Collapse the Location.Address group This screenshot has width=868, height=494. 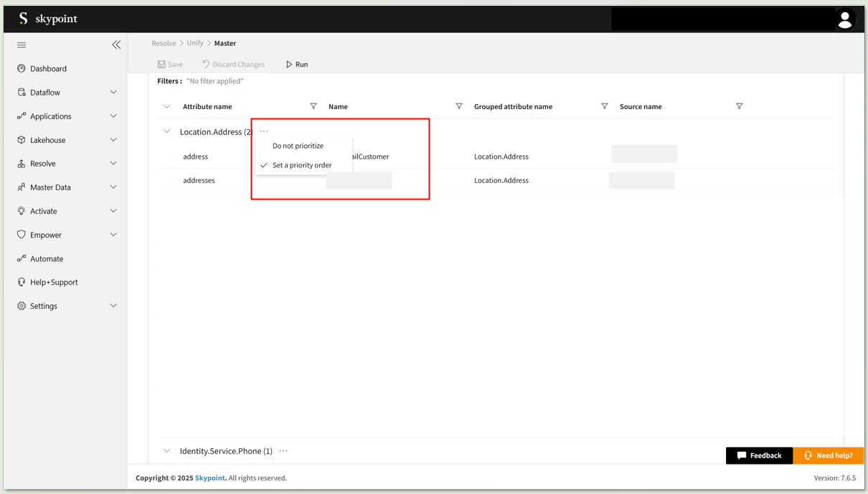coord(166,132)
